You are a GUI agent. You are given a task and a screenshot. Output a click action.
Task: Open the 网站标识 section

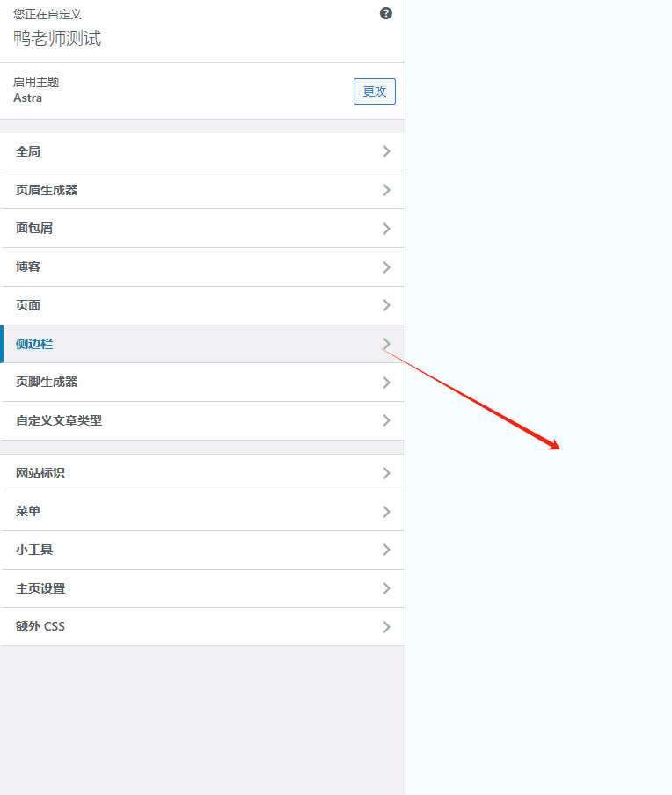202,473
